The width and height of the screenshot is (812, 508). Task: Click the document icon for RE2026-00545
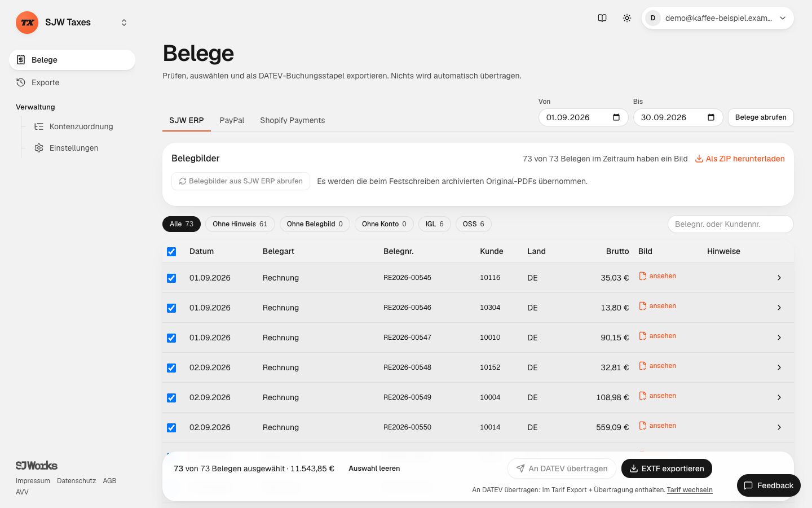[x=643, y=276]
